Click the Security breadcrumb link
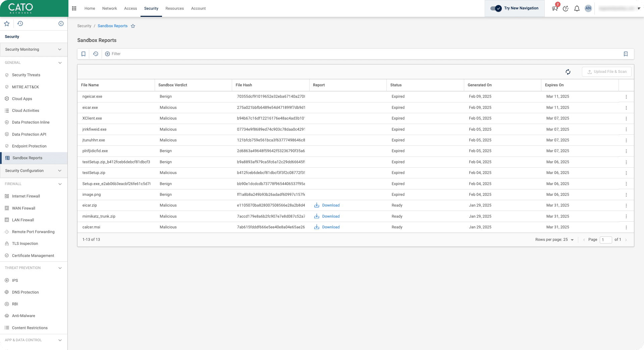The height and width of the screenshot is (350, 644). 84,26
